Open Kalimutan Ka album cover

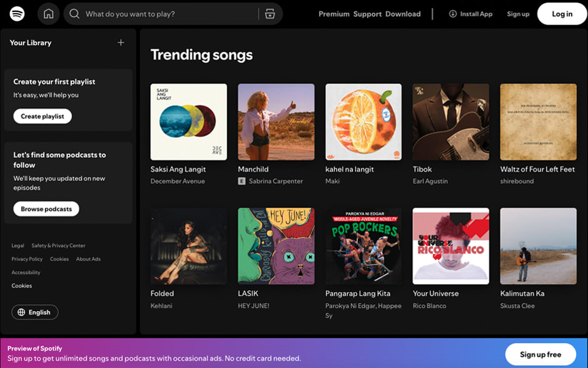click(x=538, y=246)
